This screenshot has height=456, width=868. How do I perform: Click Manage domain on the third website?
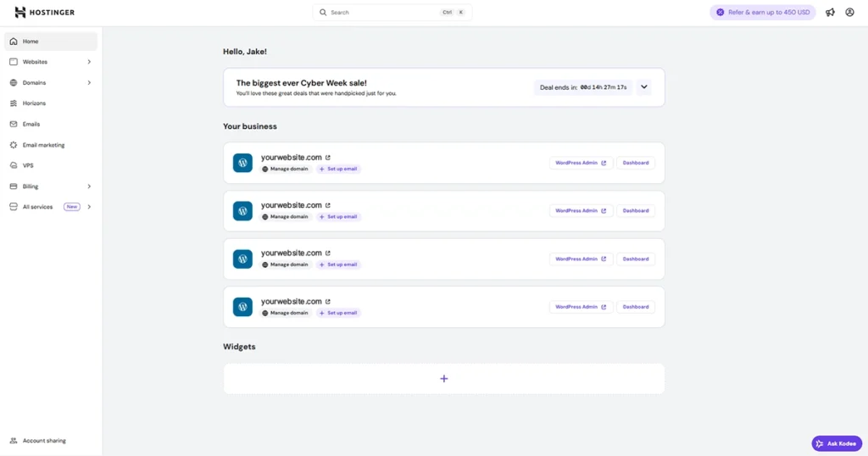[x=285, y=264]
